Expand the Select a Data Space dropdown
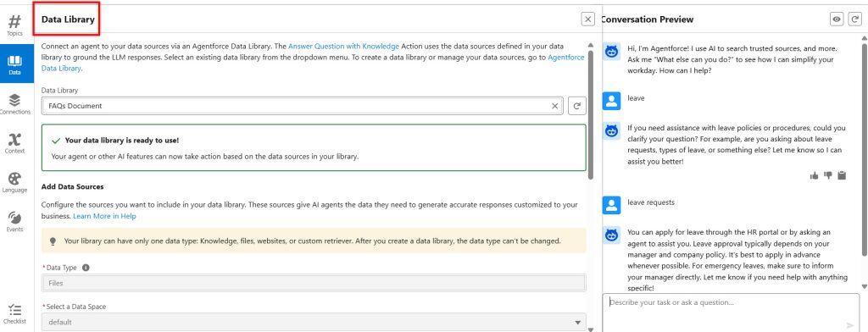 point(314,322)
